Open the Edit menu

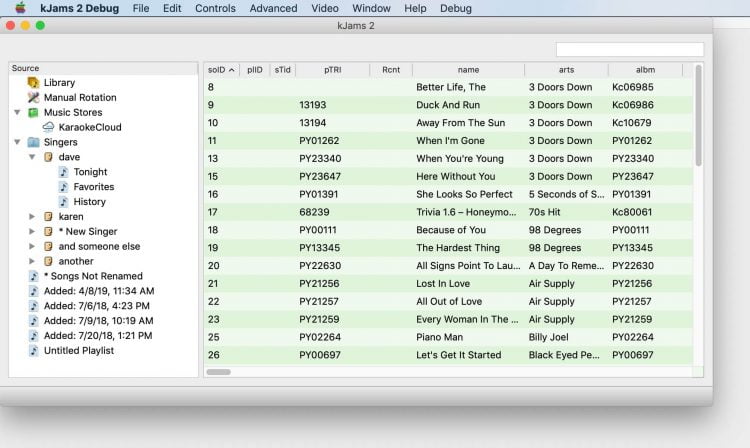tap(172, 8)
